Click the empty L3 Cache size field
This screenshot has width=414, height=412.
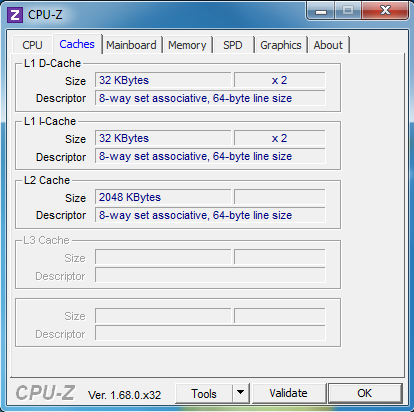(x=163, y=257)
